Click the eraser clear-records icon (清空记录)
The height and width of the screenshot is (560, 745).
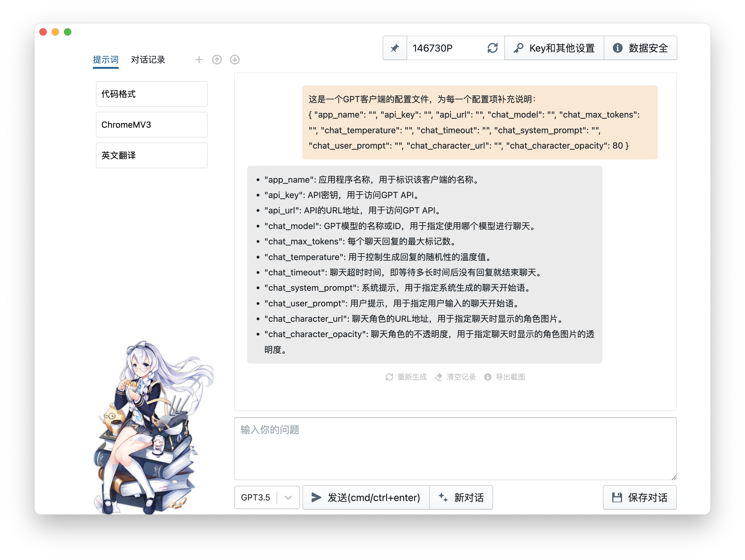[x=439, y=377]
